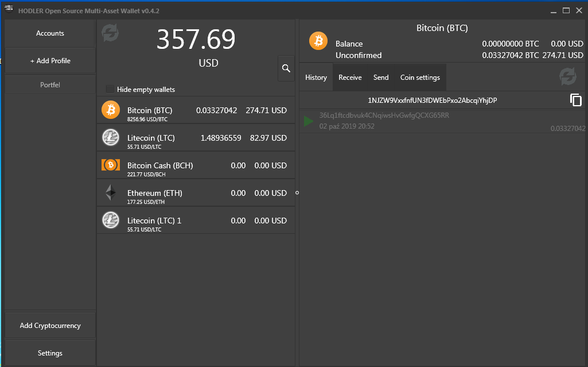Click the transaction date 02 paź 2019 20:52
The image size is (588, 367).
click(x=347, y=126)
